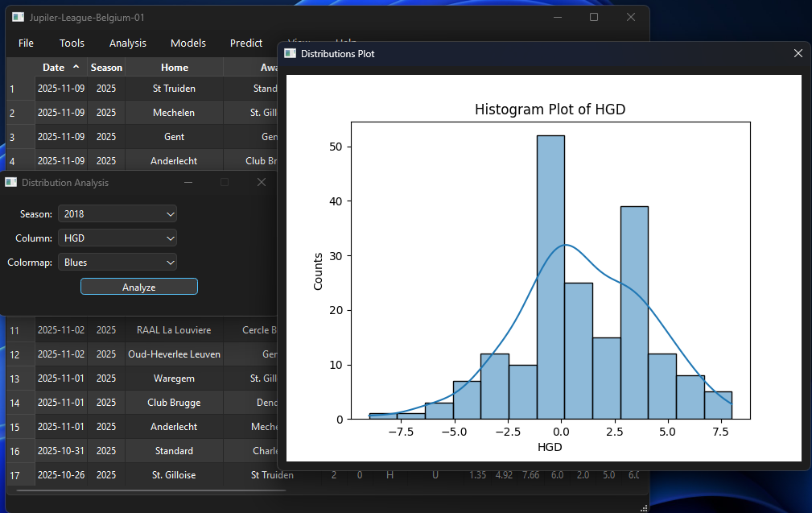Maximize the Jupiler-League-Belgium-01 main window

[x=594, y=17]
